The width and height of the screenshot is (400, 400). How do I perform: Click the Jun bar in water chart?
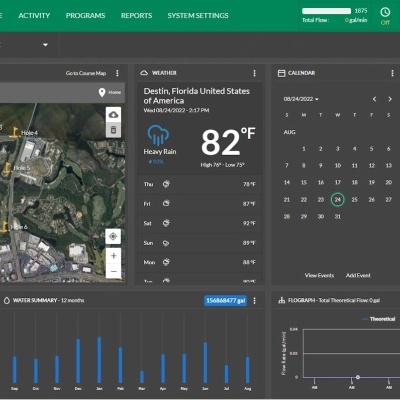(x=205, y=363)
